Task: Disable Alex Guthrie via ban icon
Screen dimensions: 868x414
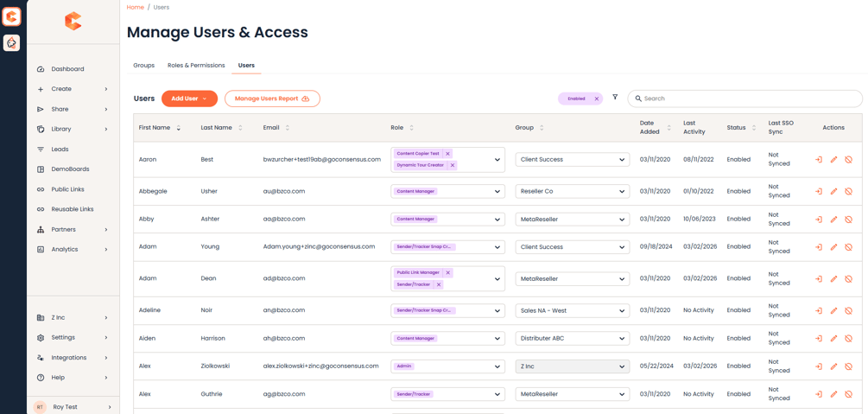Action: click(x=848, y=394)
